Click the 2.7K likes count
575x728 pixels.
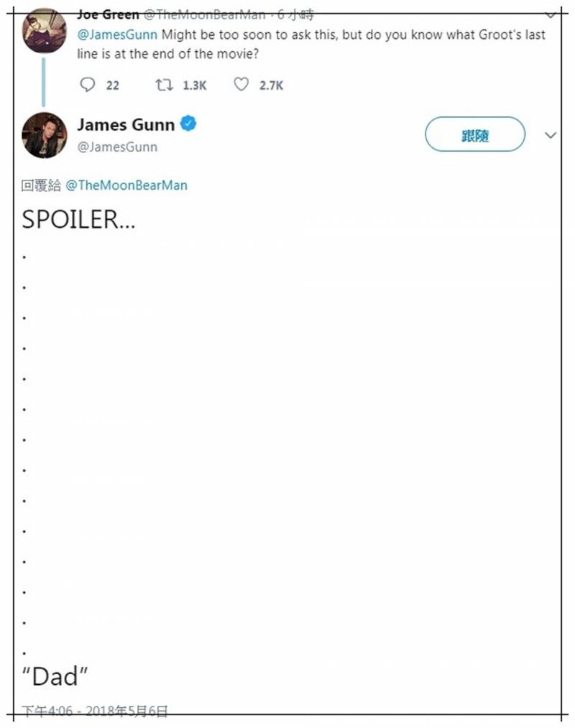(272, 86)
